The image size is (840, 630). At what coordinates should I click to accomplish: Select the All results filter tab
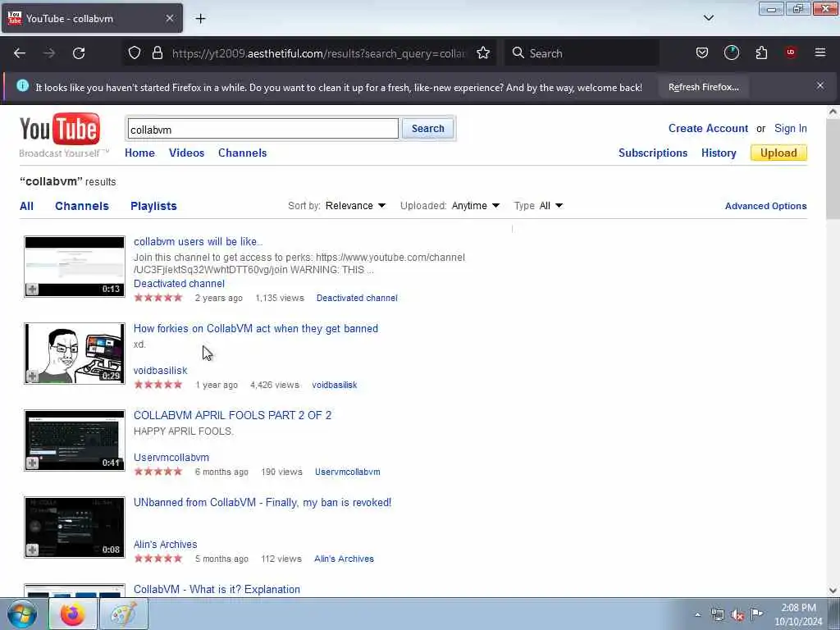[27, 206]
